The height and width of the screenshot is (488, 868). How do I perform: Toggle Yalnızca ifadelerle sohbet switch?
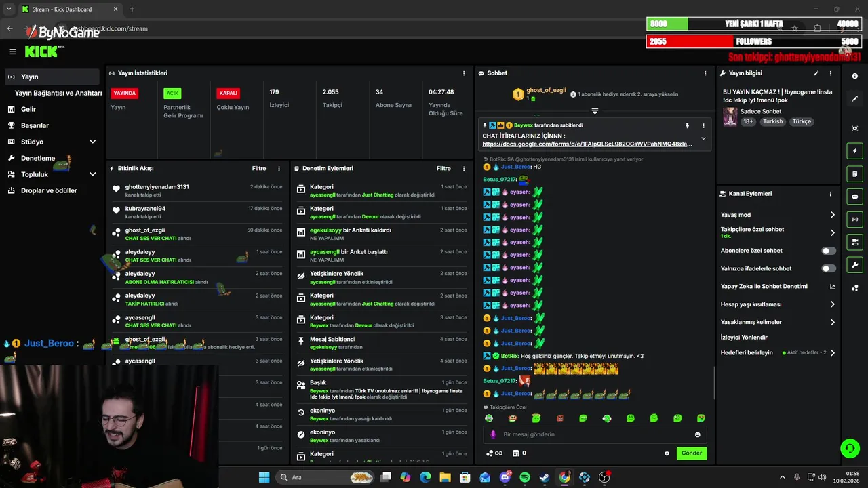click(x=829, y=268)
